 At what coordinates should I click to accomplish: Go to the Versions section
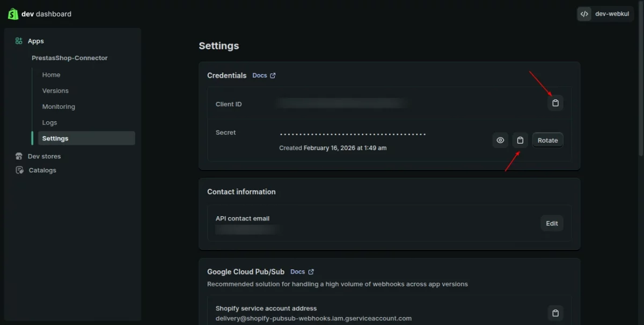point(55,91)
